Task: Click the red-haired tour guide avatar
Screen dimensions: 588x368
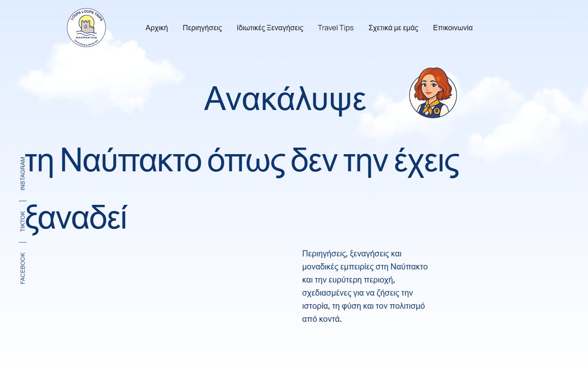Action: click(433, 93)
